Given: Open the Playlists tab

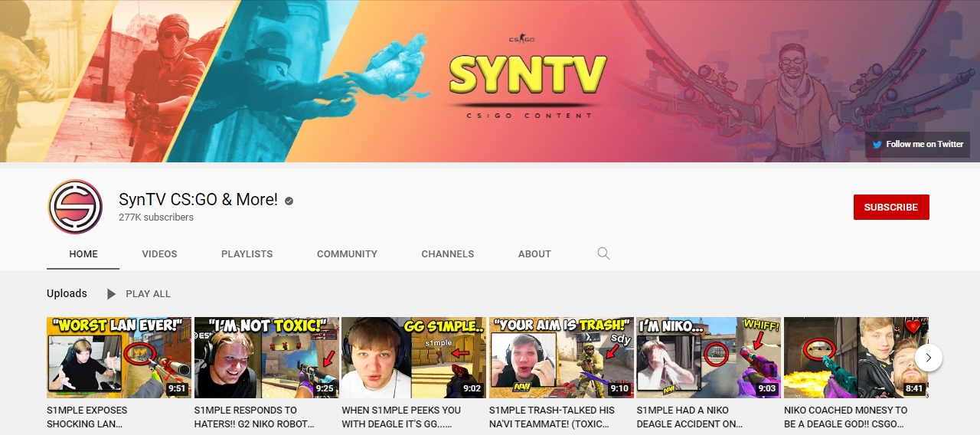Looking at the screenshot, I should tap(247, 253).
